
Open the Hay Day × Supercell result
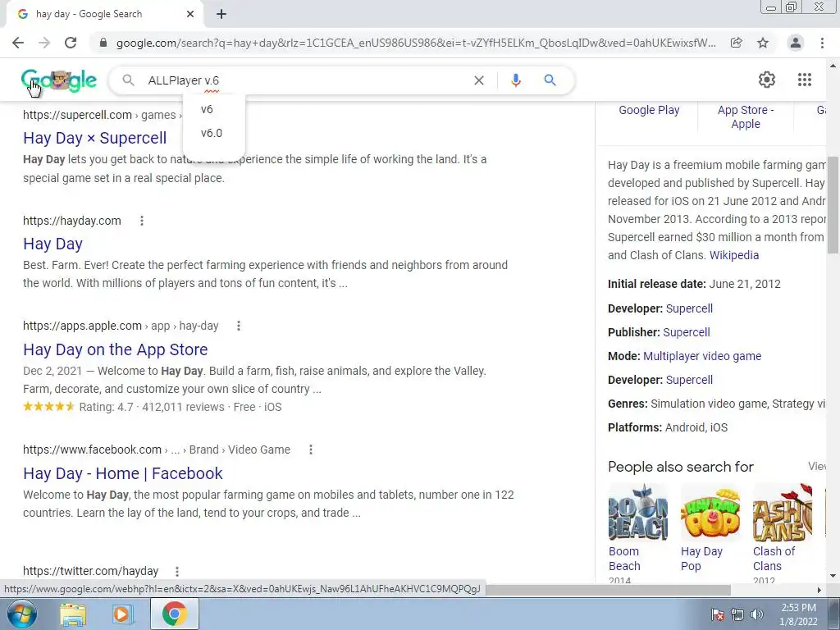(95, 138)
